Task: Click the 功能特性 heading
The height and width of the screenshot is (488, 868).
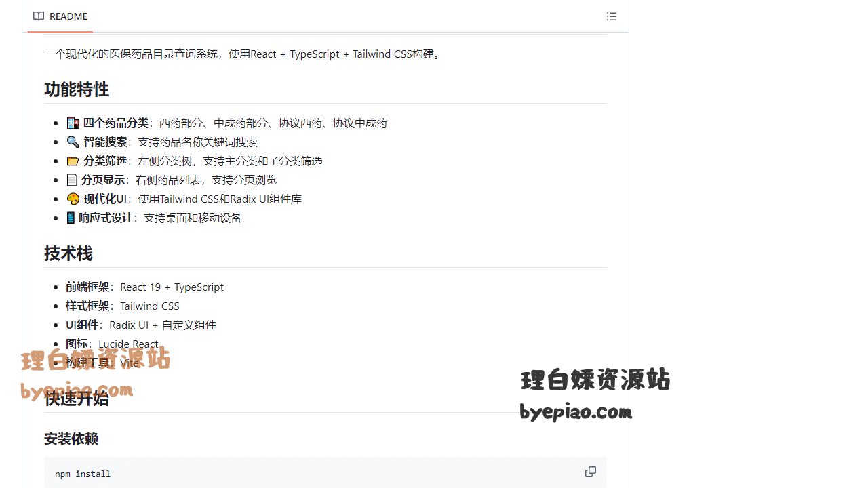Action: coord(77,89)
